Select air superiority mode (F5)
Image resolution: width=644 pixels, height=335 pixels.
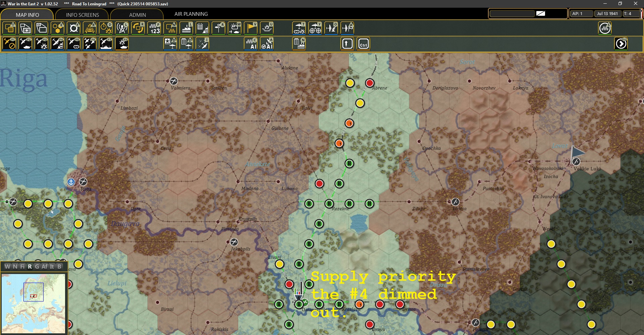click(x=73, y=44)
